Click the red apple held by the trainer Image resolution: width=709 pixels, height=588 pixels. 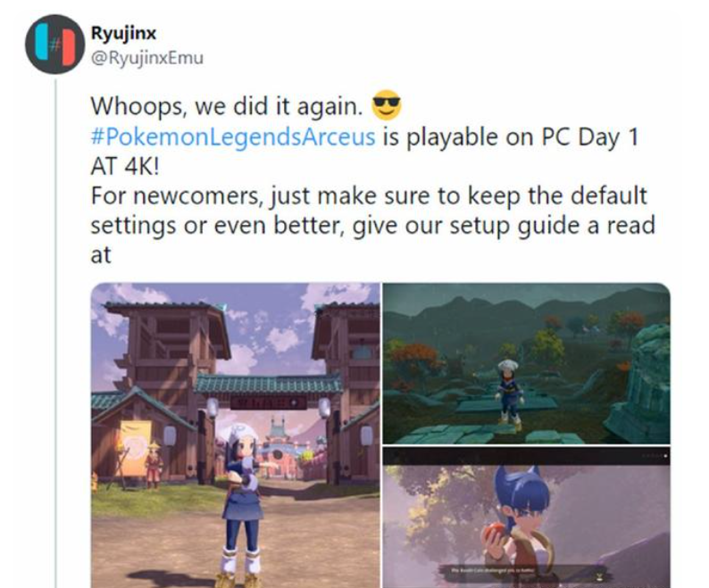(x=494, y=533)
